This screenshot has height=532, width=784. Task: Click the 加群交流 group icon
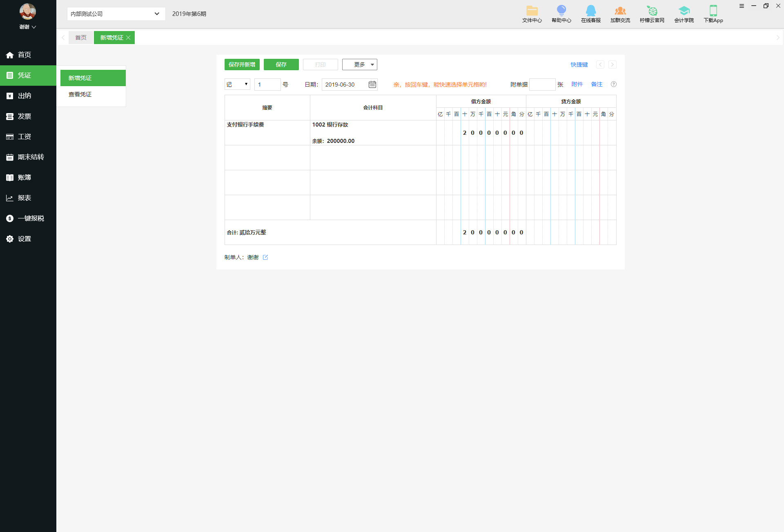(620, 11)
